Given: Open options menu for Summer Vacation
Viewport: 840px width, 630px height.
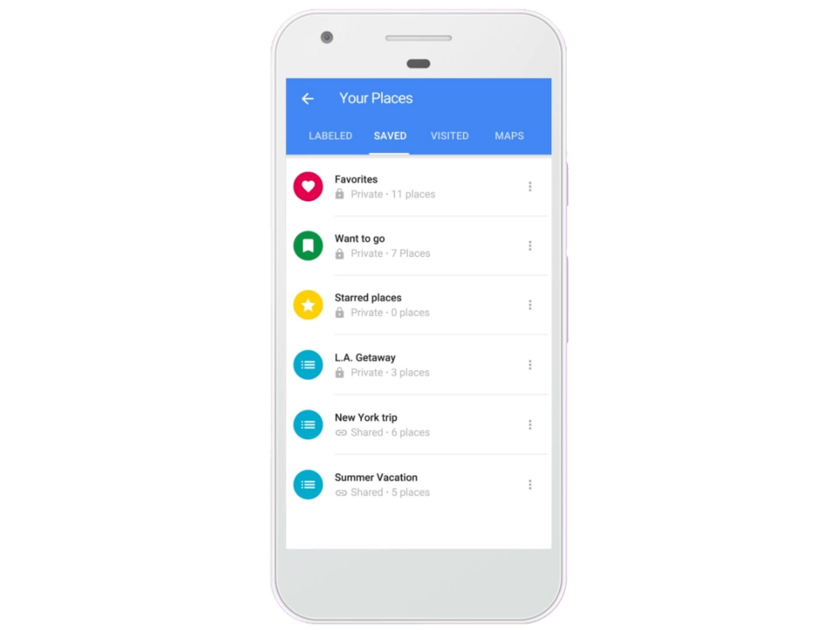Looking at the screenshot, I should pos(530,484).
